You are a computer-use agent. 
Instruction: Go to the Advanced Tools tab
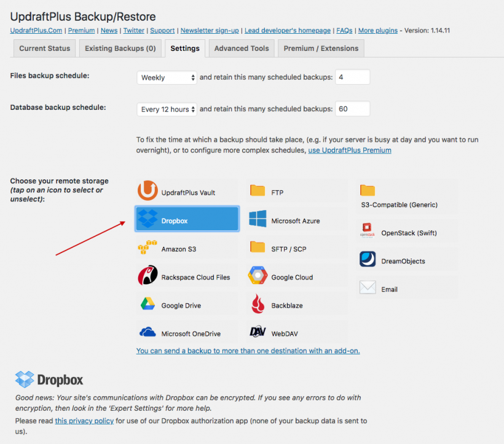pyautogui.click(x=242, y=49)
